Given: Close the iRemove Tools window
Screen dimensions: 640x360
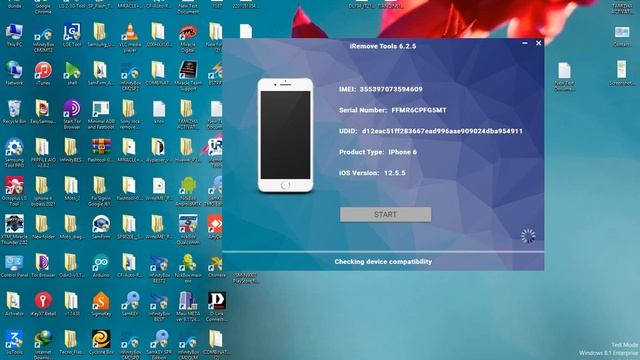Looking at the screenshot, I should [x=538, y=43].
